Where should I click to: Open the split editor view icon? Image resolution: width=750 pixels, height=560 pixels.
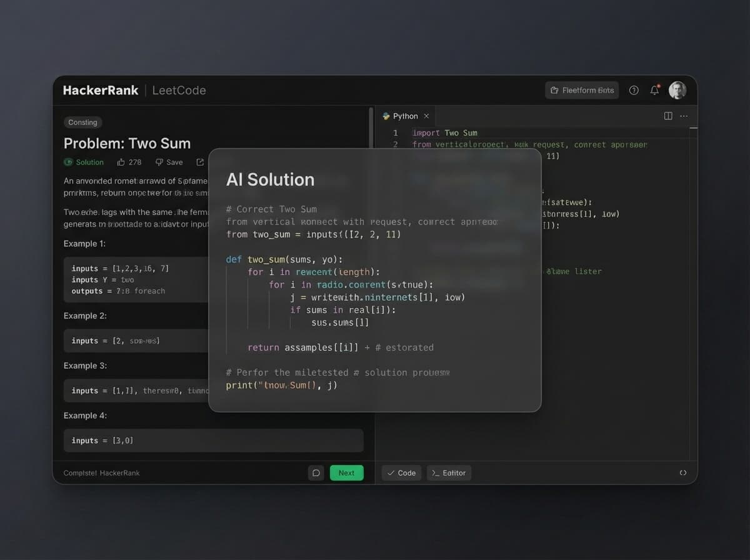[668, 116]
